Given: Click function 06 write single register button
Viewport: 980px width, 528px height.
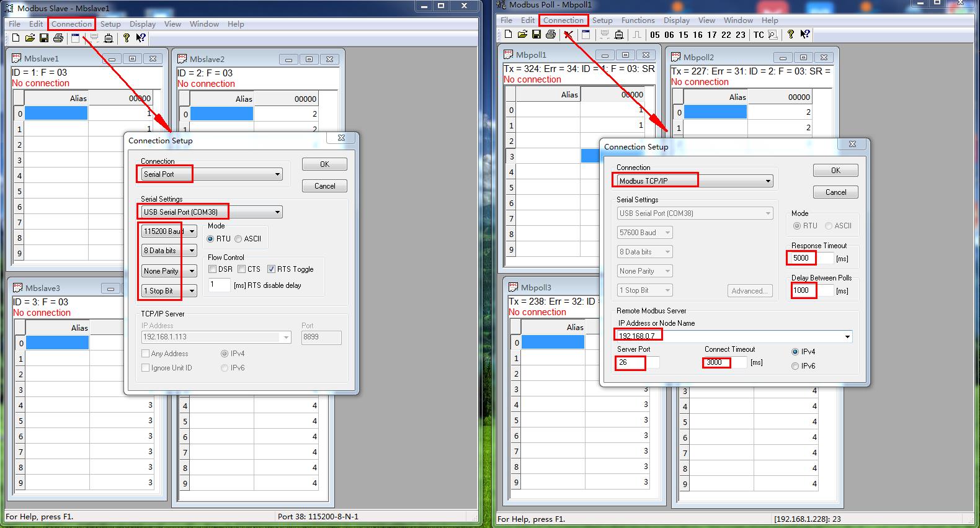Looking at the screenshot, I should pyautogui.click(x=669, y=35).
